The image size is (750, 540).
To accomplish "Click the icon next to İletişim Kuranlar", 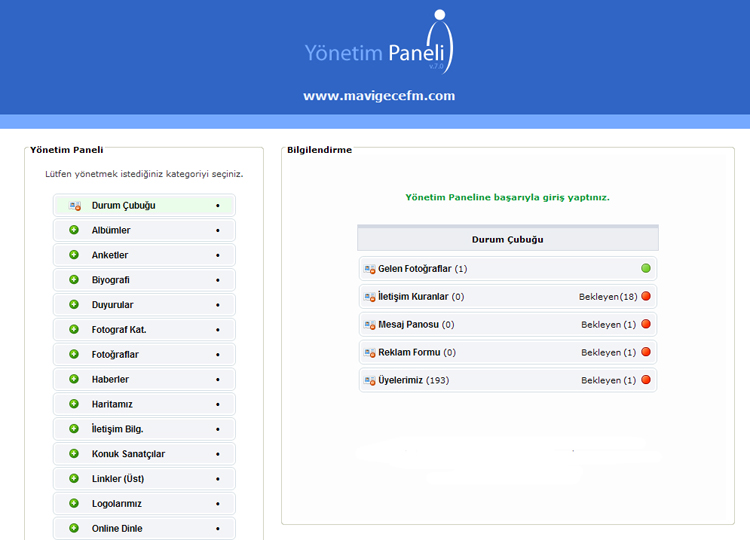I will point(370,297).
